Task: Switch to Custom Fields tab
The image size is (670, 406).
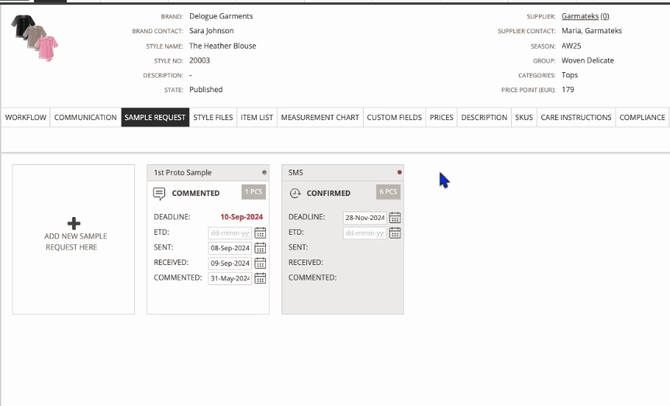Action: [x=394, y=118]
